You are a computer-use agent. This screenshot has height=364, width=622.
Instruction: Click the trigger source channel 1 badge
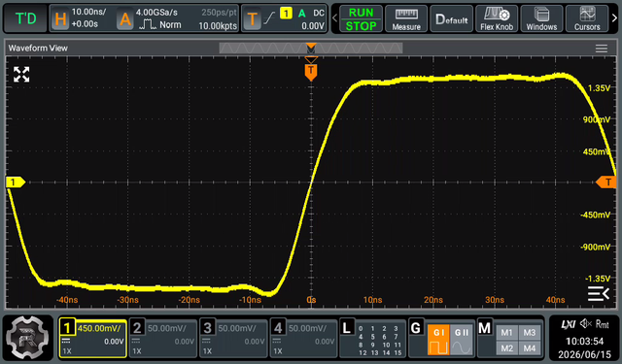(x=286, y=13)
